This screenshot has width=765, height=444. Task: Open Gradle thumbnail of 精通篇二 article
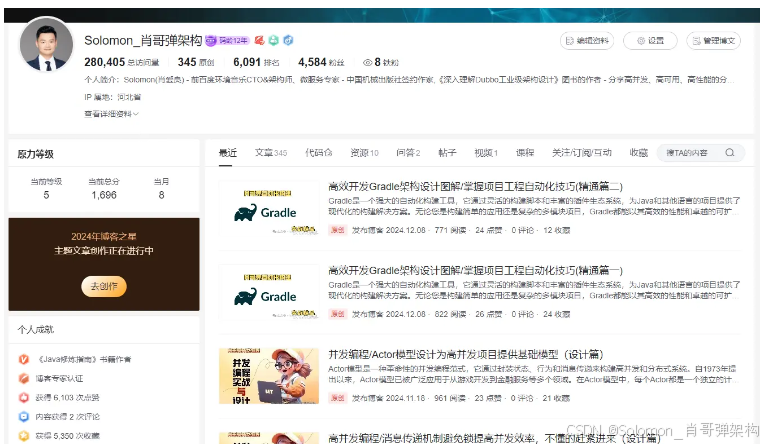(x=269, y=208)
